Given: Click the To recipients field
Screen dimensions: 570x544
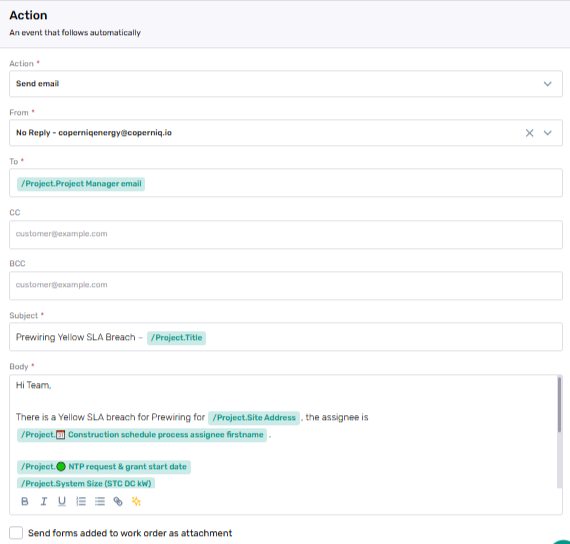Looking at the screenshot, I should [286, 183].
